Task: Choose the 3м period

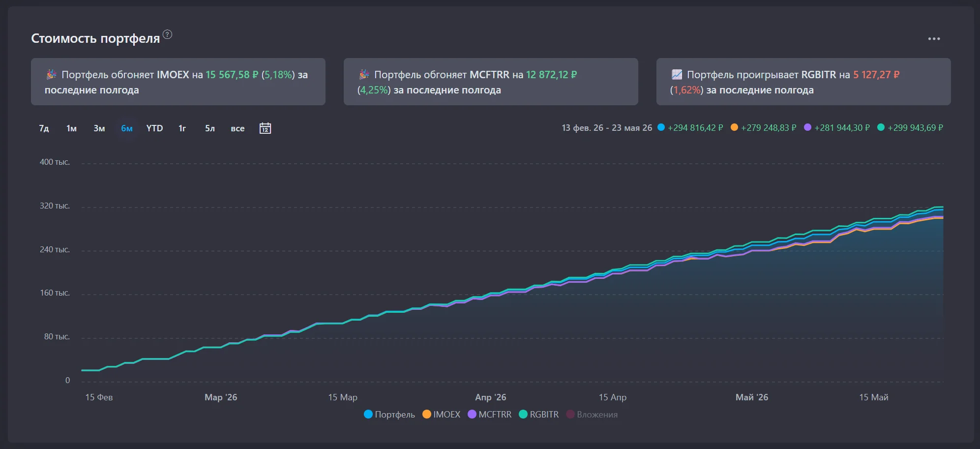Action: 99,128
